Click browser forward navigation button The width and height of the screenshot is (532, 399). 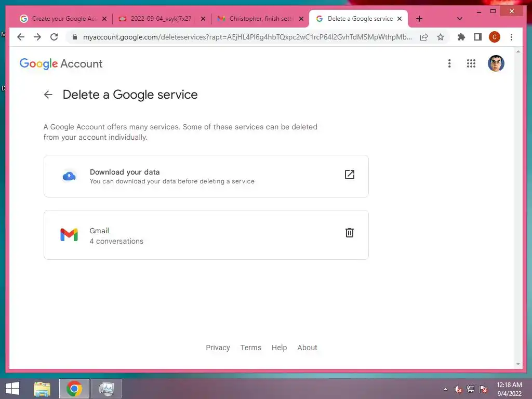[x=37, y=37]
